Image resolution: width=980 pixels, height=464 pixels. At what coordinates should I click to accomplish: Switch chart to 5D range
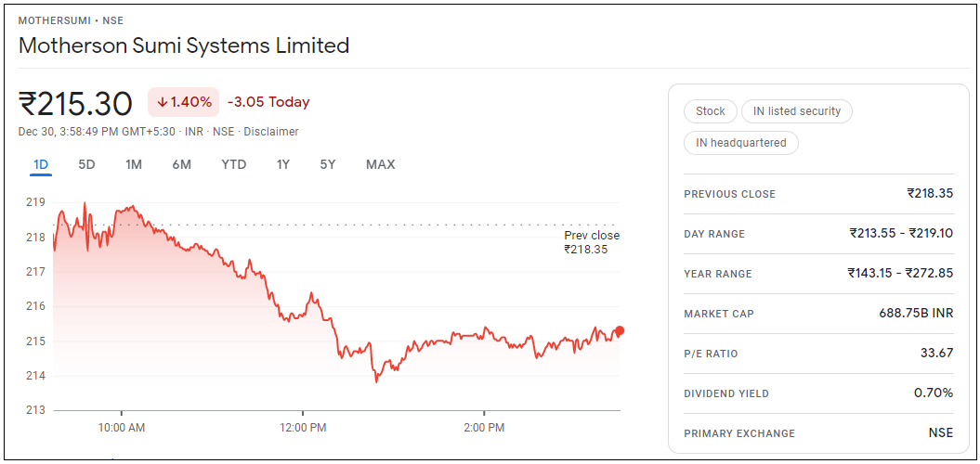click(86, 165)
